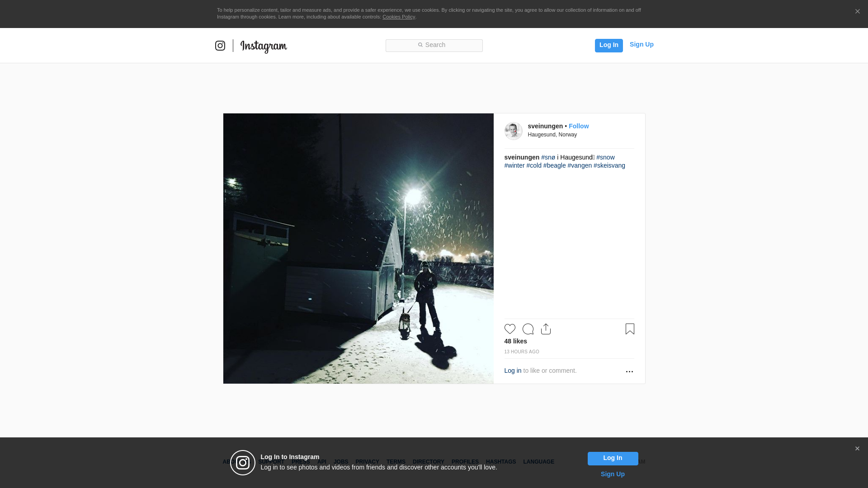Click the 48 likes count
The image size is (868, 488).
coord(515,341)
